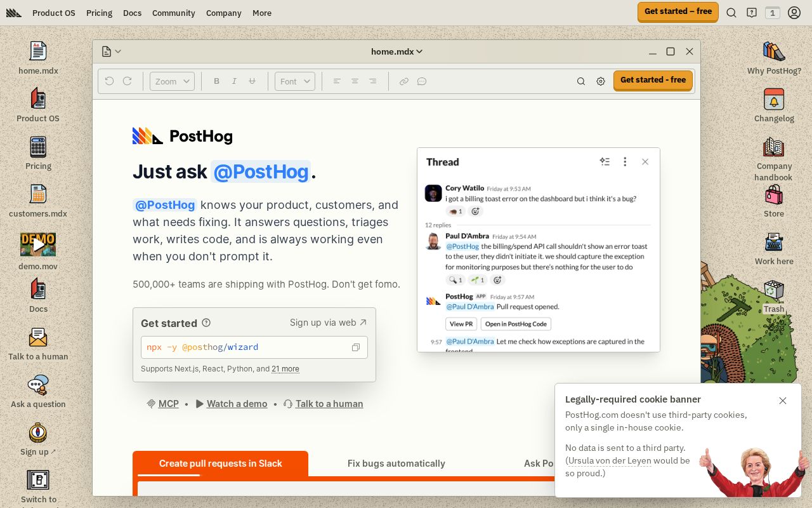The width and height of the screenshot is (812, 508).
Task: Open the customers.mdx desktop icon
Action: 38,201
